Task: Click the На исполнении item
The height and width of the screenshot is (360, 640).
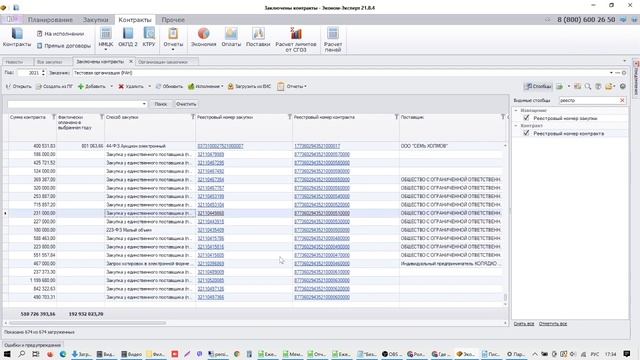Action: point(60,34)
